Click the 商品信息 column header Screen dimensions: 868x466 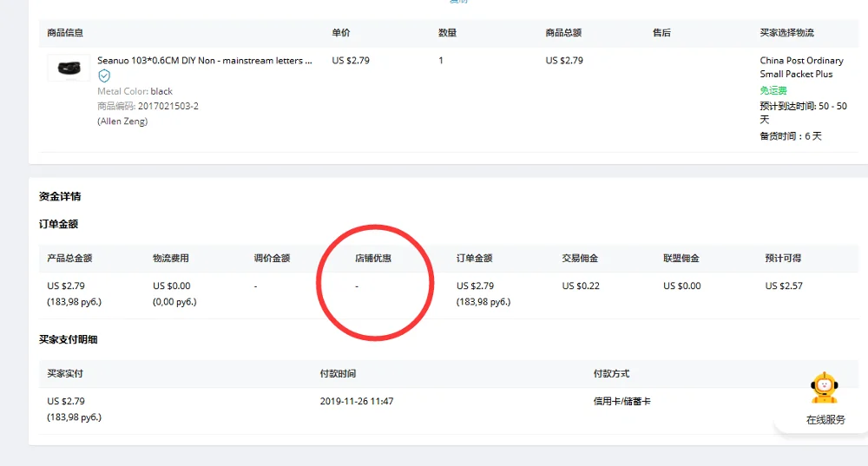[65, 33]
